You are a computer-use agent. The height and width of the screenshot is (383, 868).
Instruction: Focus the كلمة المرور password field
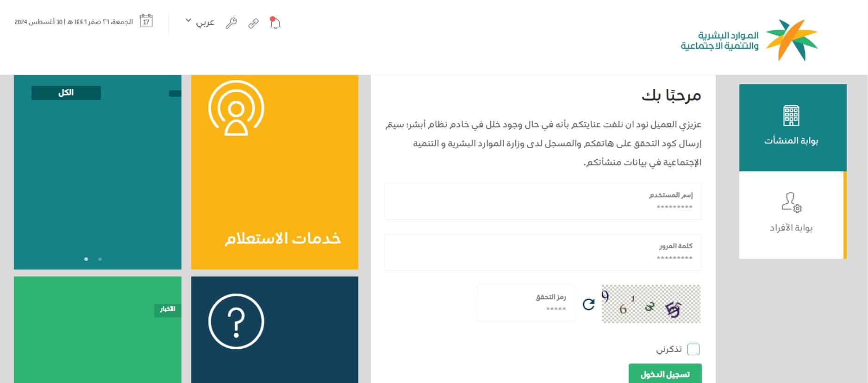543,252
